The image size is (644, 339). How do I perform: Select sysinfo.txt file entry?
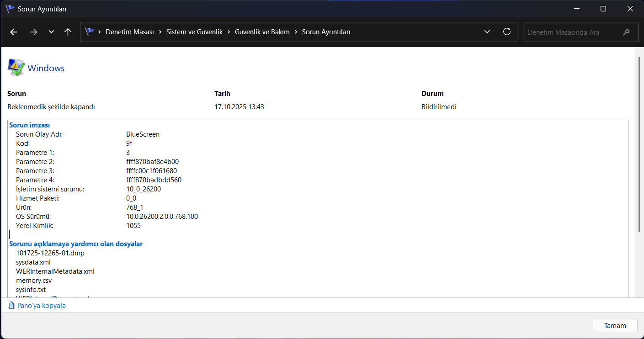click(31, 290)
